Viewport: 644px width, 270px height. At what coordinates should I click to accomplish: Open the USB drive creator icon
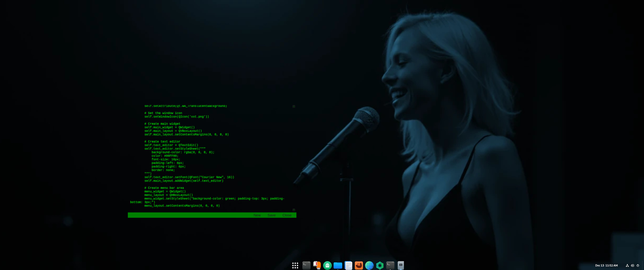pyautogui.click(x=317, y=265)
